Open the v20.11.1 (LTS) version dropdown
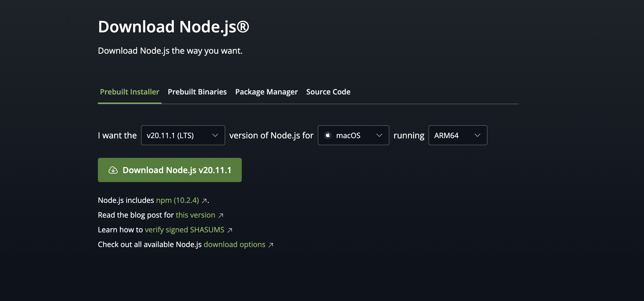Image resolution: width=644 pixels, height=301 pixels. 183,135
